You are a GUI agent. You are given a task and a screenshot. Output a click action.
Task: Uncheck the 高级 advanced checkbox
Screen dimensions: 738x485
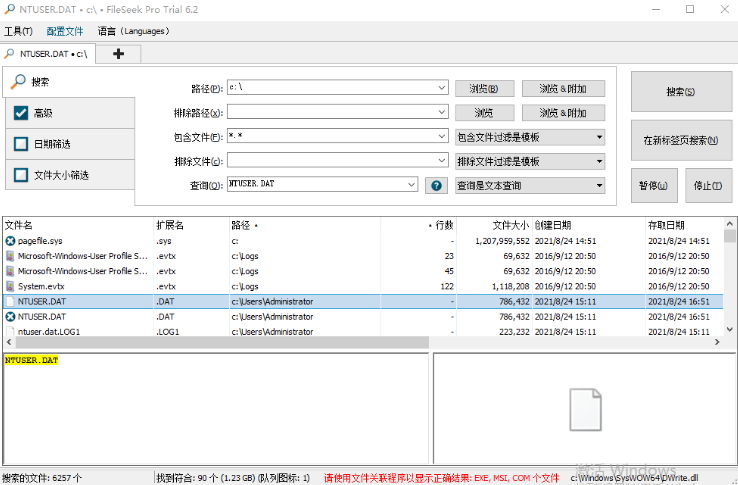21,113
